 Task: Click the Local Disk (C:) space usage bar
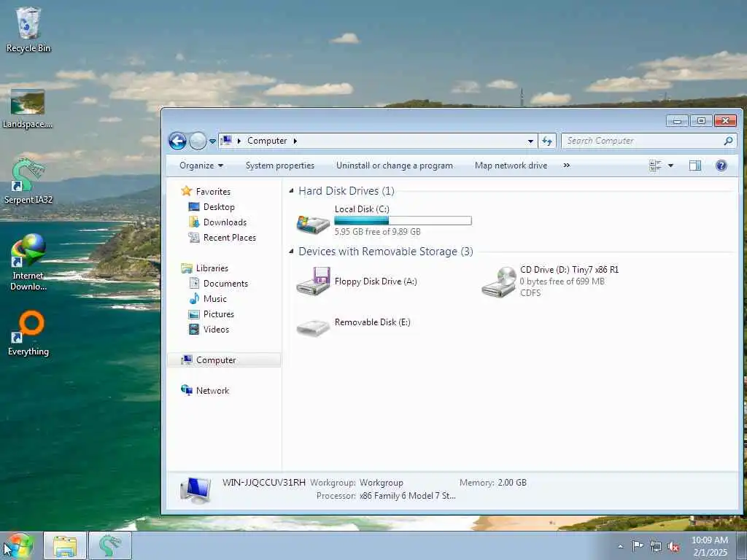(403, 220)
